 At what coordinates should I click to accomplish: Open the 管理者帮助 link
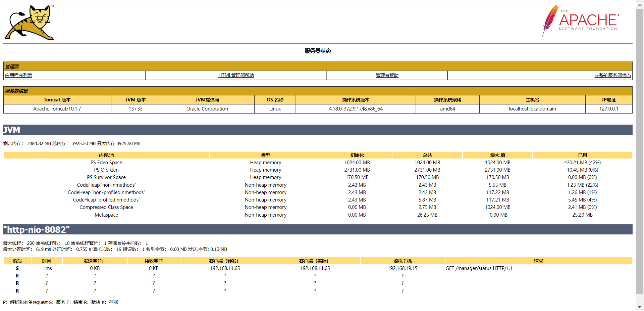[x=387, y=75]
